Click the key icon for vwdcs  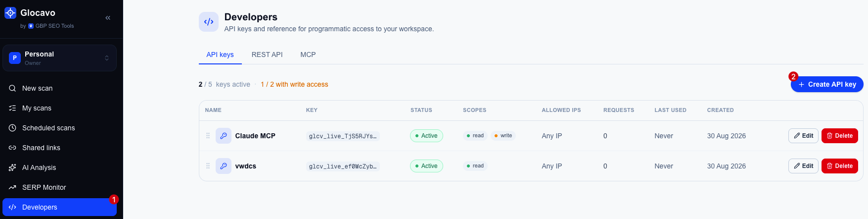[224, 166]
